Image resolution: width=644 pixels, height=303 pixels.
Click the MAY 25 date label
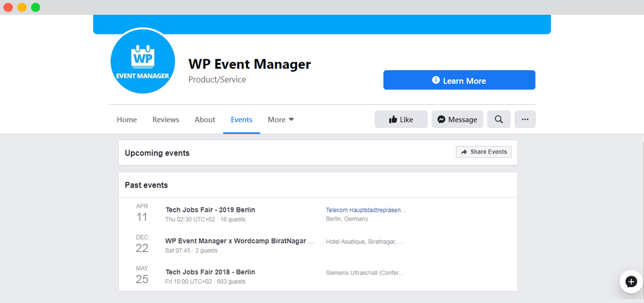pos(142,275)
